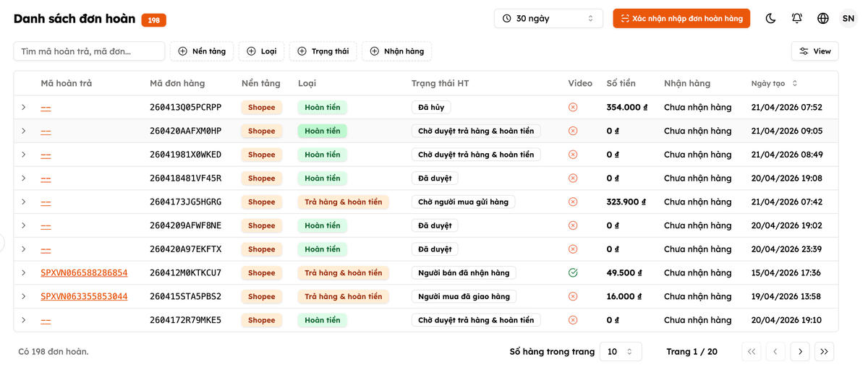Click Số tiền column header
This screenshot has height=375, width=868.
pos(621,83)
